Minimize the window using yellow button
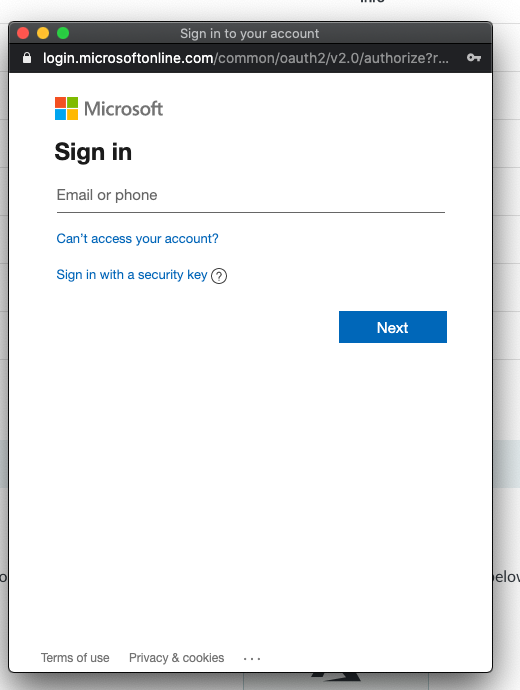The height and width of the screenshot is (690, 520). pyautogui.click(x=43, y=33)
